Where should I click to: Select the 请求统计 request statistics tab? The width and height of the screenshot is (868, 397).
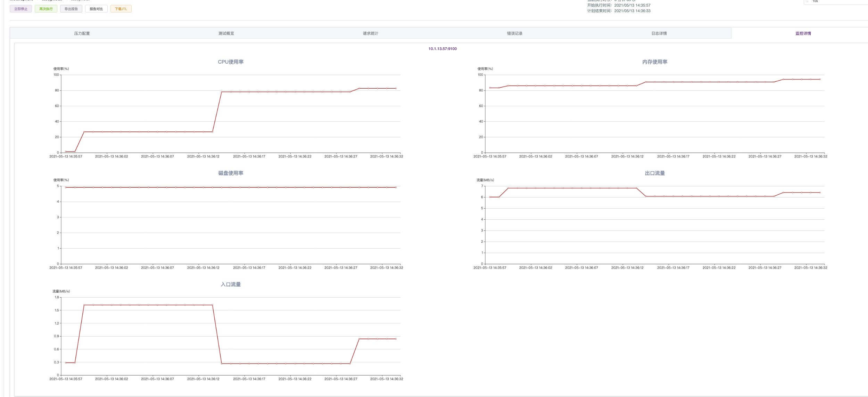coord(370,33)
